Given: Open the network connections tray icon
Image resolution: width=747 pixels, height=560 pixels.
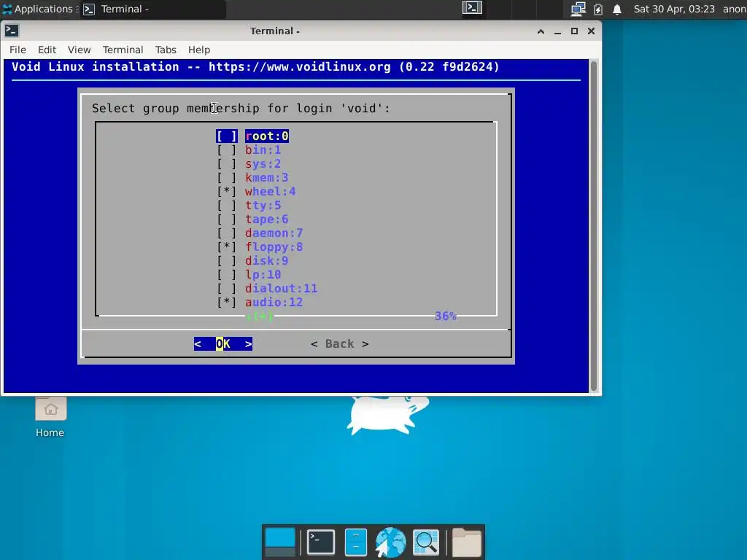Looking at the screenshot, I should pos(578,9).
